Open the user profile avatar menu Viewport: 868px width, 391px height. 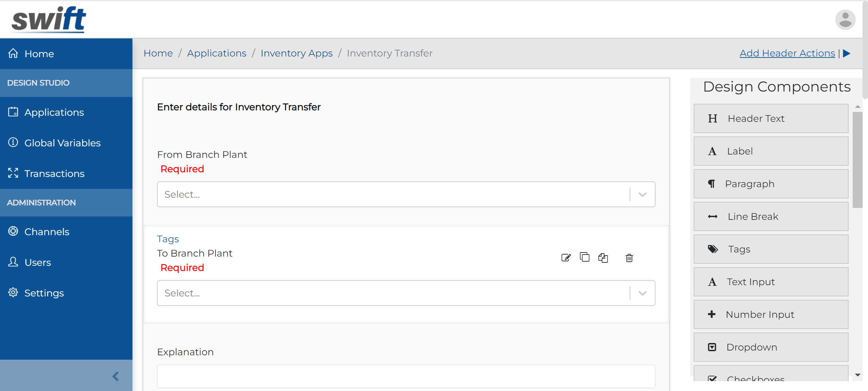[845, 19]
